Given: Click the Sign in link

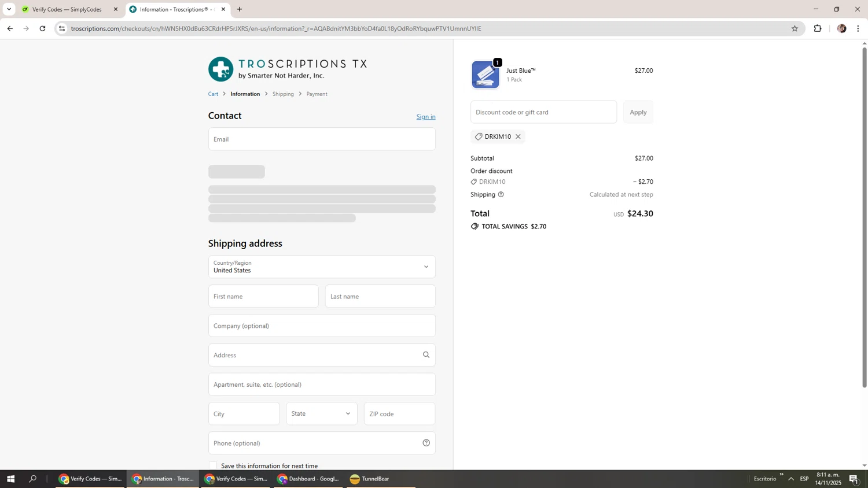Looking at the screenshot, I should coord(426,117).
